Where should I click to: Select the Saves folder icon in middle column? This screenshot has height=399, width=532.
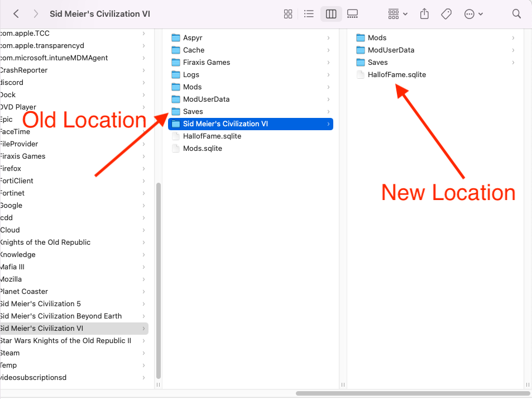point(176,111)
